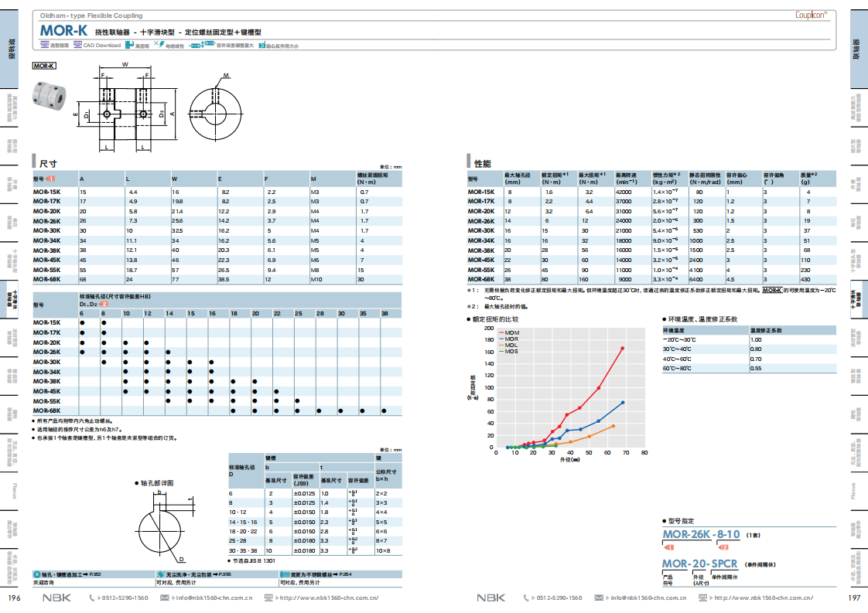Viewport: 868px width, 613px height.
Task: Click the 电绝缘性 lightning bolt icon
Action: 159,45
